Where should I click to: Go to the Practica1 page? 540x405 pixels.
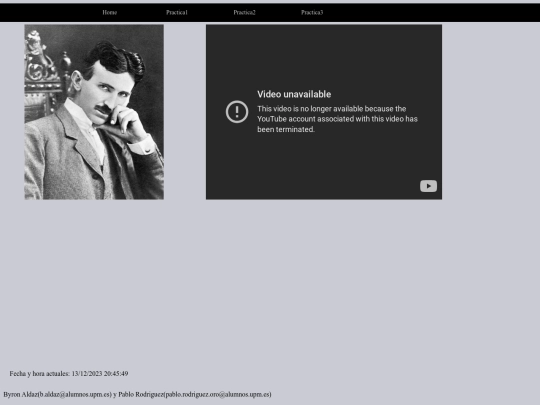pyautogui.click(x=177, y=12)
